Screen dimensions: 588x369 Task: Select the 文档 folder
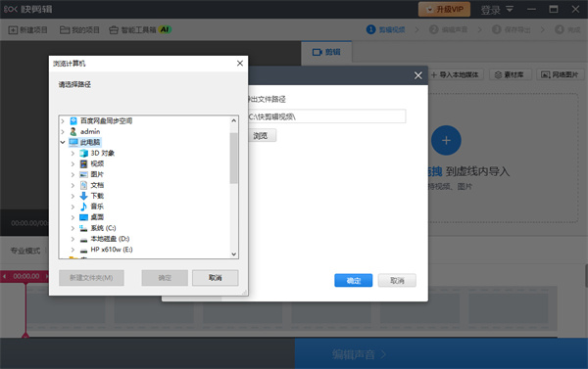(x=97, y=185)
